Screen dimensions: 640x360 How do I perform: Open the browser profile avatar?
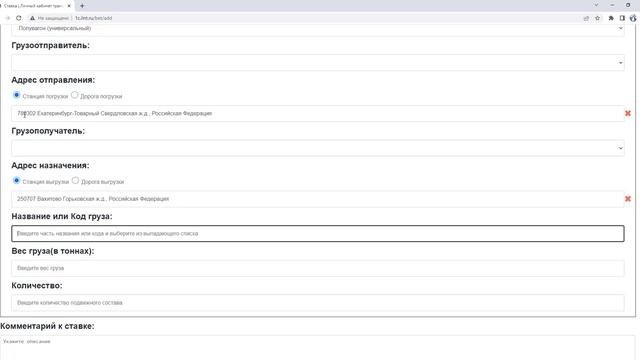tap(633, 18)
